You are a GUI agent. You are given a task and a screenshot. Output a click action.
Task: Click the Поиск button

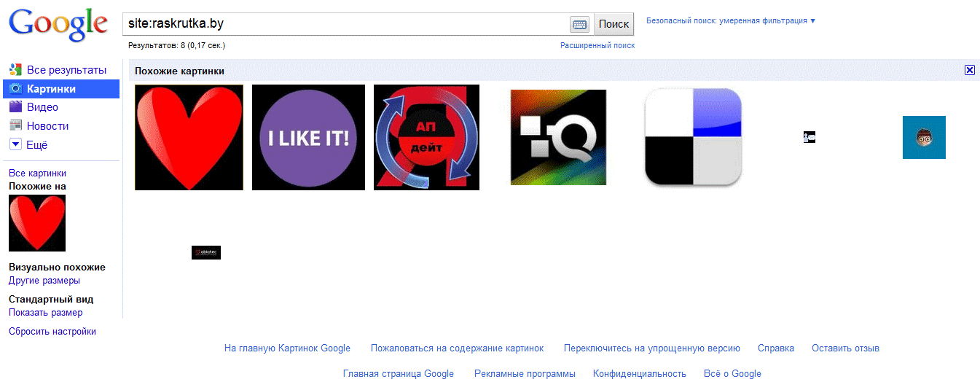click(x=614, y=24)
